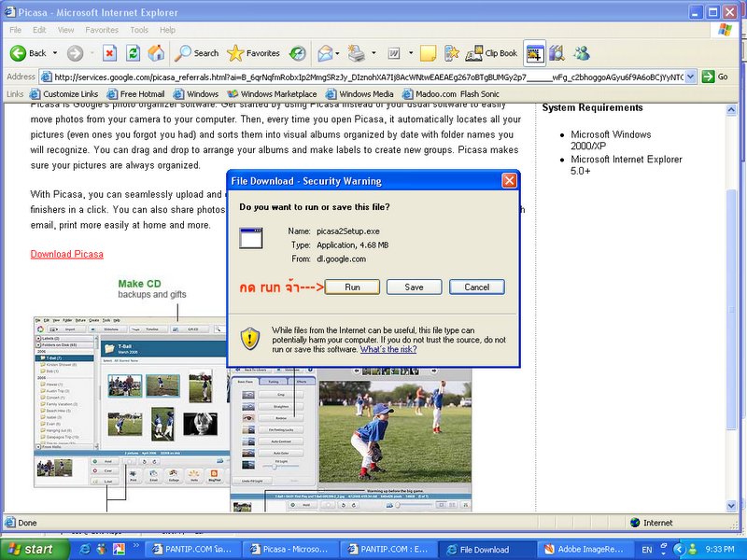The width and height of the screenshot is (747, 560).
Task: Open the Windows Media link
Action: point(359,94)
